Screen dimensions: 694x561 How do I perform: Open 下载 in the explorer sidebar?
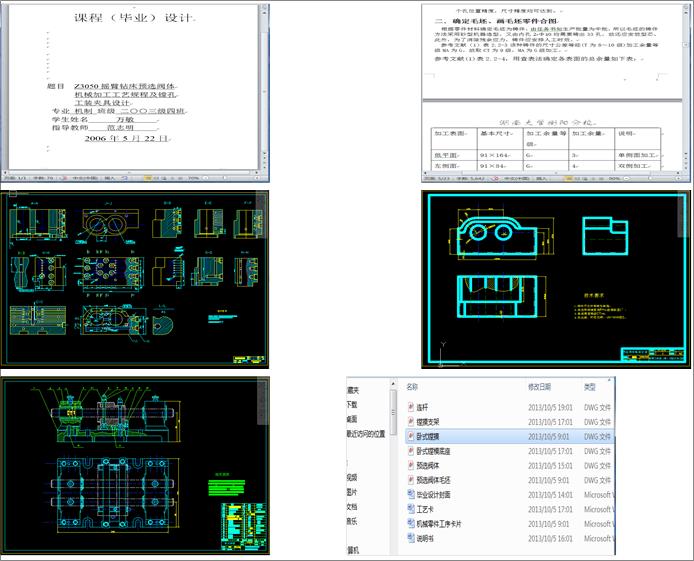(x=352, y=404)
